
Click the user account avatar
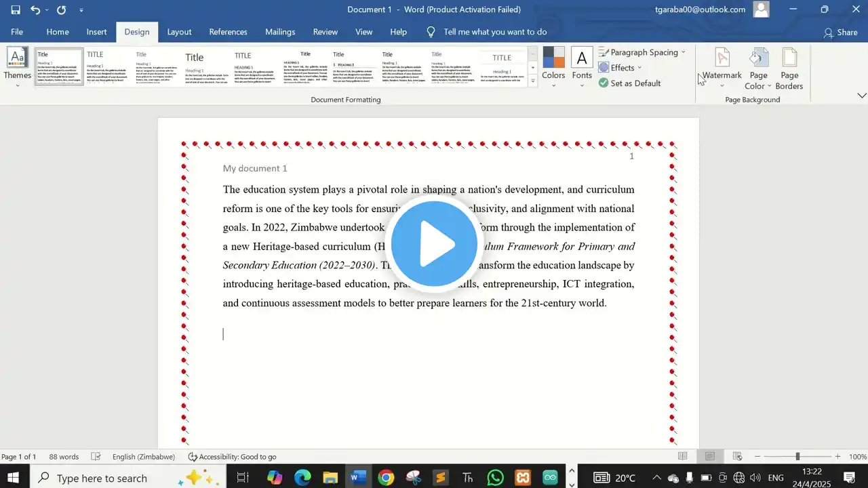point(762,9)
